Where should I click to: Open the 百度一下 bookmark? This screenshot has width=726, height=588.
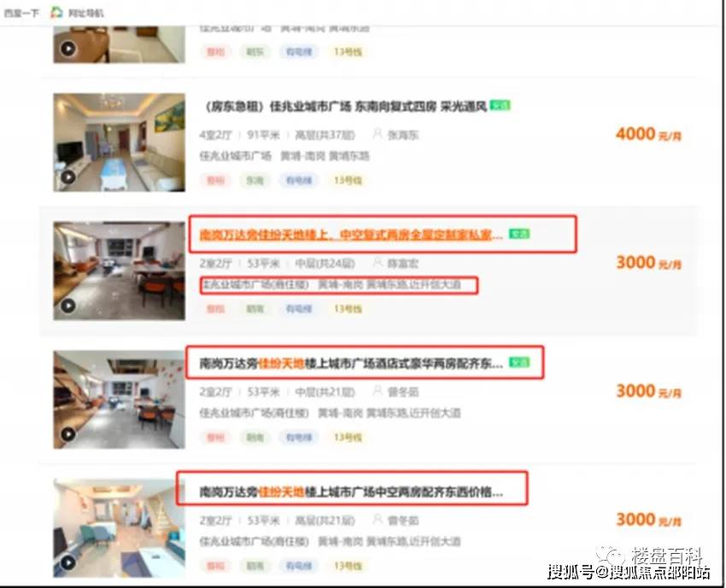pyautogui.click(x=21, y=13)
